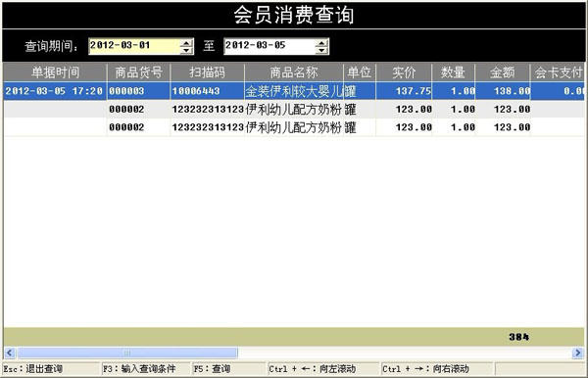Sort by the 单据时间 column header
Viewport: 588px width, 378px height.
click(x=55, y=71)
